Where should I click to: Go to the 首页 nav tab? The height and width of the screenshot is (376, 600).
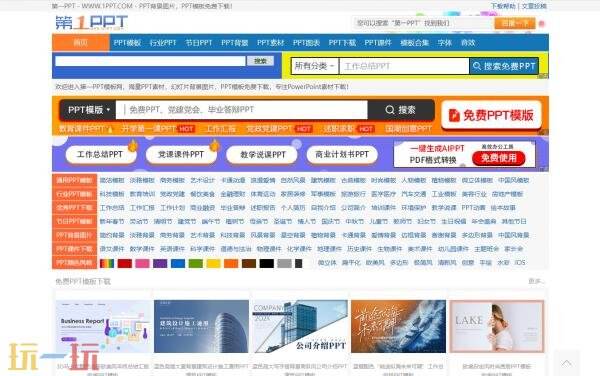click(x=81, y=42)
